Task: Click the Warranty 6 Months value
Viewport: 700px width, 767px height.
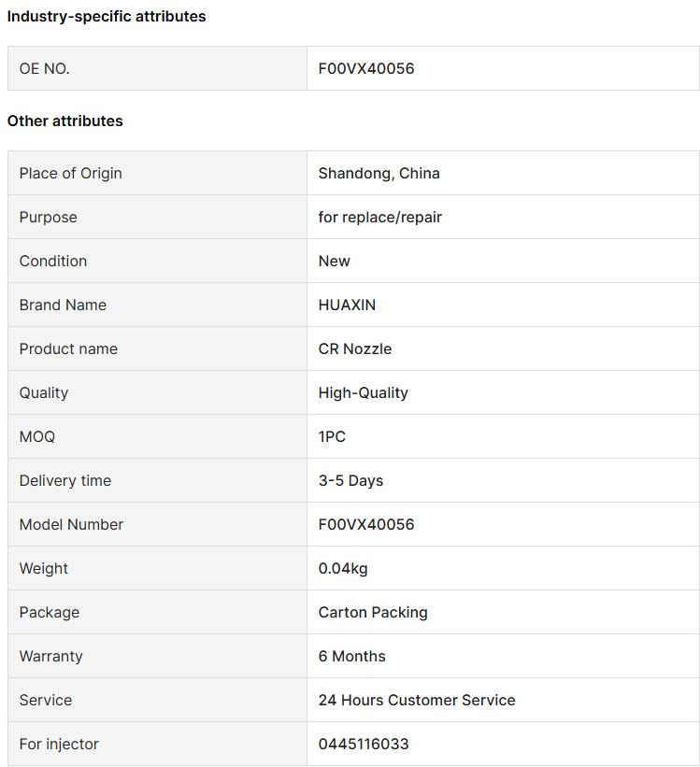Action: tap(351, 656)
